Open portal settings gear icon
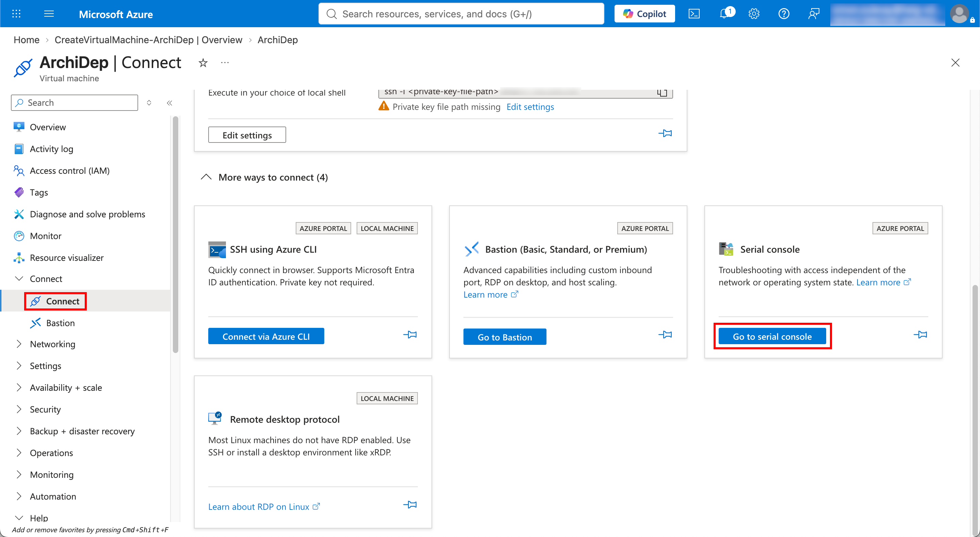The height and width of the screenshot is (537, 980). (x=754, y=14)
